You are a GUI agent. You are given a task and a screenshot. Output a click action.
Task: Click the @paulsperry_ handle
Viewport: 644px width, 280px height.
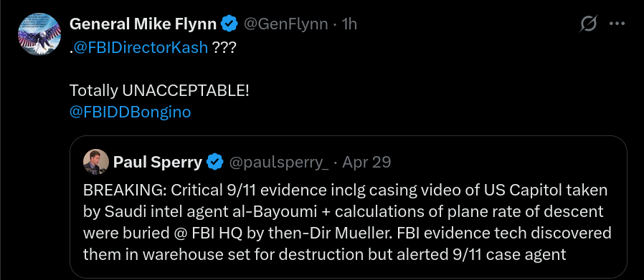278,163
